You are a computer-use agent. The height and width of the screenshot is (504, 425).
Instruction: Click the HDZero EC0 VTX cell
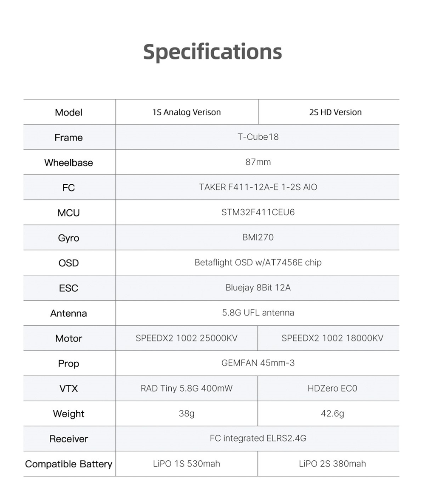tap(332, 388)
